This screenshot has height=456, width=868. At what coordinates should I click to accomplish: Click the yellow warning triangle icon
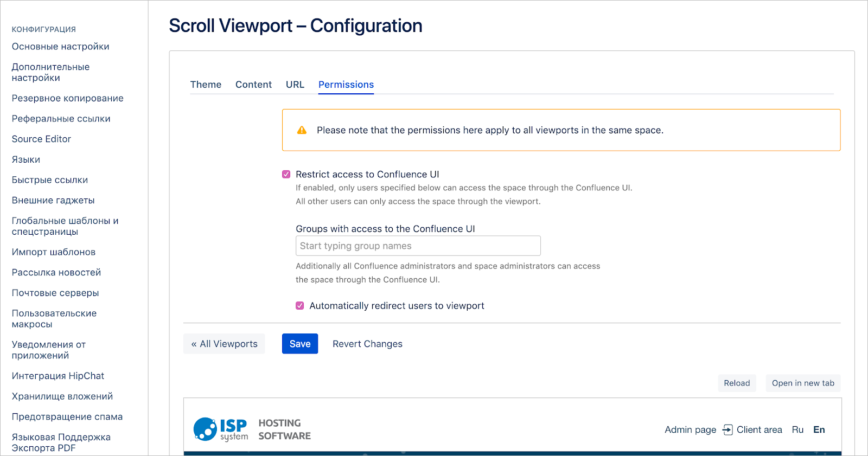click(302, 130)
